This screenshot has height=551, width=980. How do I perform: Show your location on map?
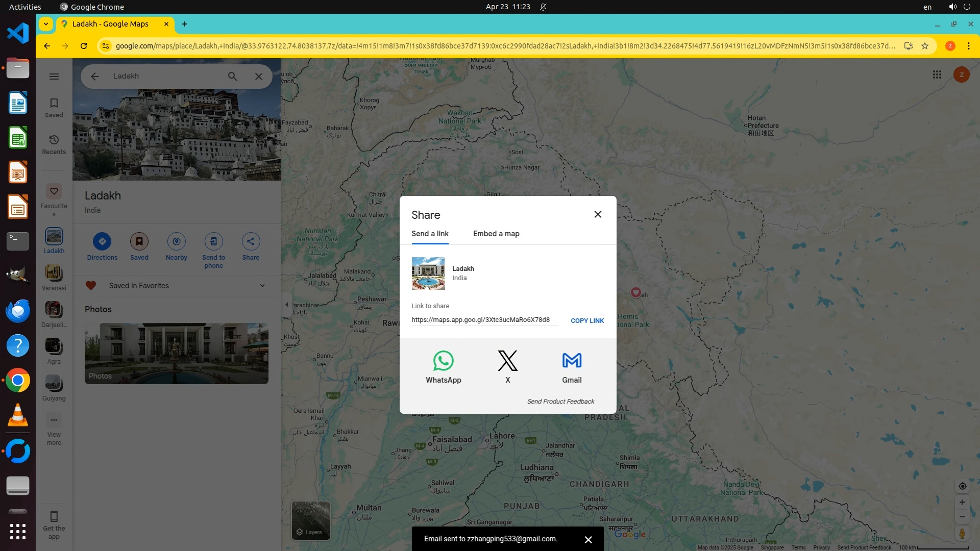coord(962,486)
